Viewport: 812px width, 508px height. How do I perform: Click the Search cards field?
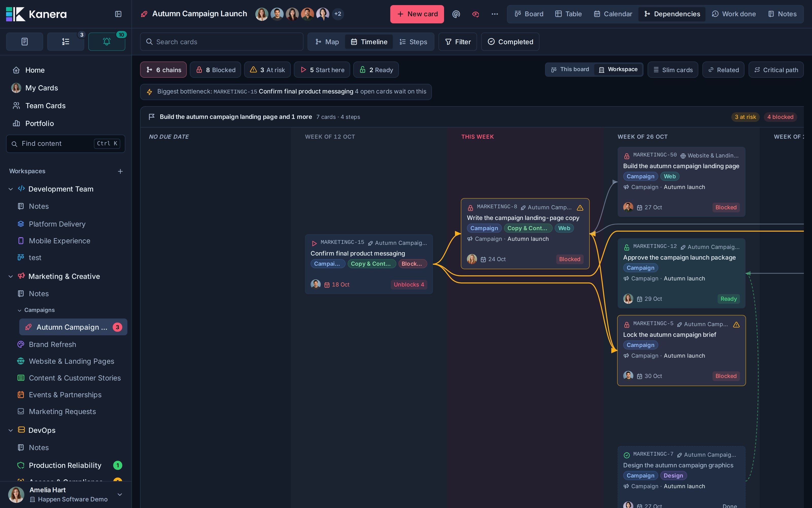coord(222,42)
